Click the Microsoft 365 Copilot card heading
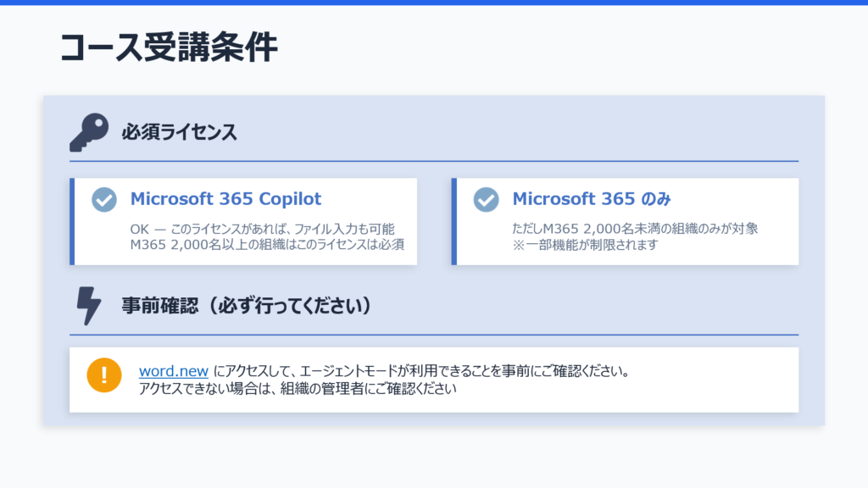 225,199
